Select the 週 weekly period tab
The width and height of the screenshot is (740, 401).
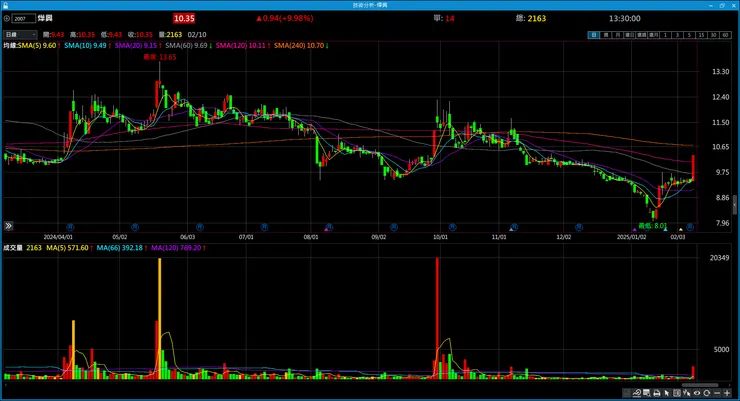pos(605,35)
